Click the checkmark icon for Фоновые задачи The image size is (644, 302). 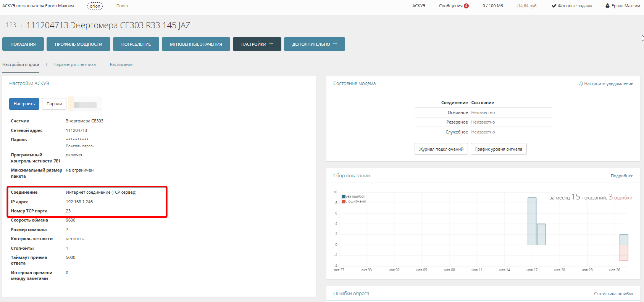pyautogui.click(x=554, y=6)
